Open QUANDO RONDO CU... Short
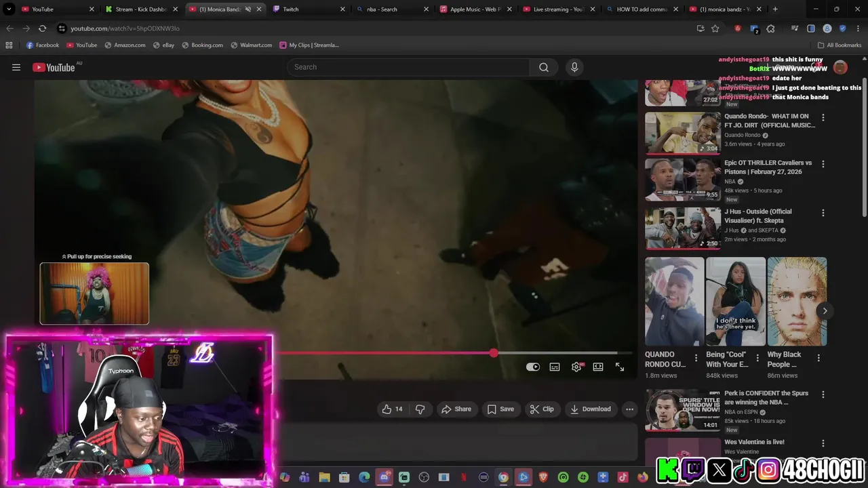Screen dimensions: 868x488 674,302
